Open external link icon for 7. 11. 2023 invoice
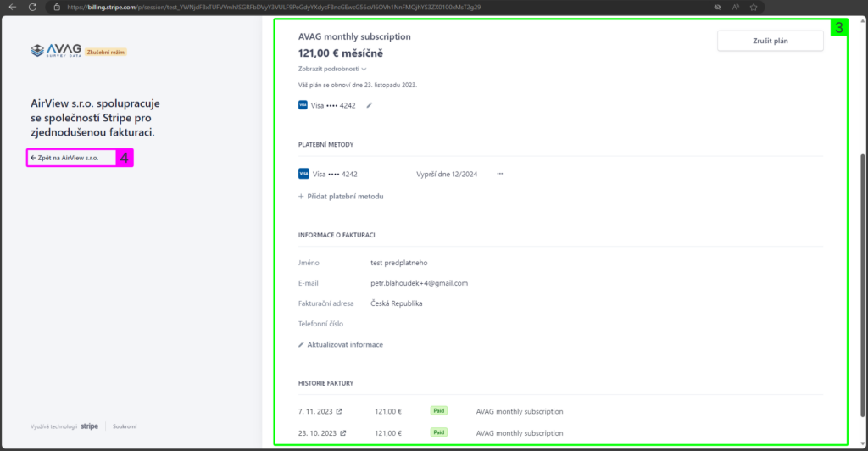The width and height of the screenshot is (868, 451). tap(340, 411)
